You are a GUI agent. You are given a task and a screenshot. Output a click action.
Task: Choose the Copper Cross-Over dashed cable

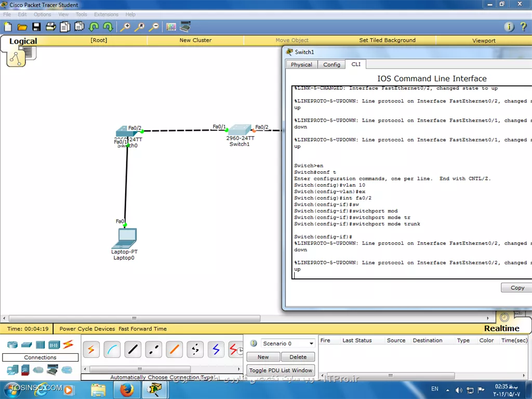(x=153, y=349)
